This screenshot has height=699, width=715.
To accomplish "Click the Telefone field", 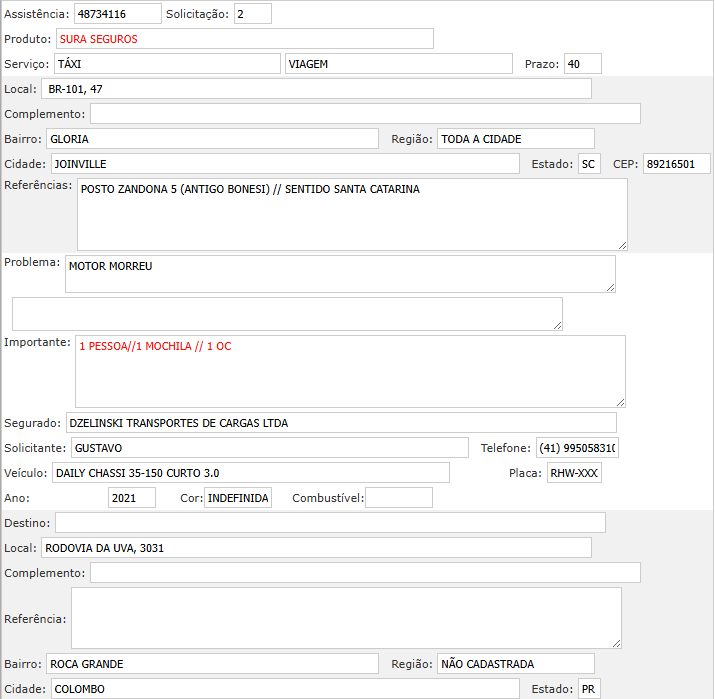I will pyautogui.click(x=577, y=448).
